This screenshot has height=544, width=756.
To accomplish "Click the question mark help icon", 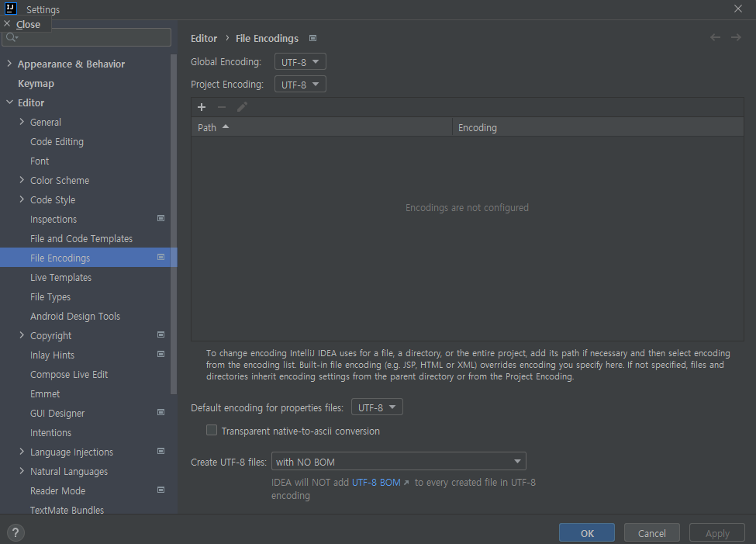I will point(16,532).
